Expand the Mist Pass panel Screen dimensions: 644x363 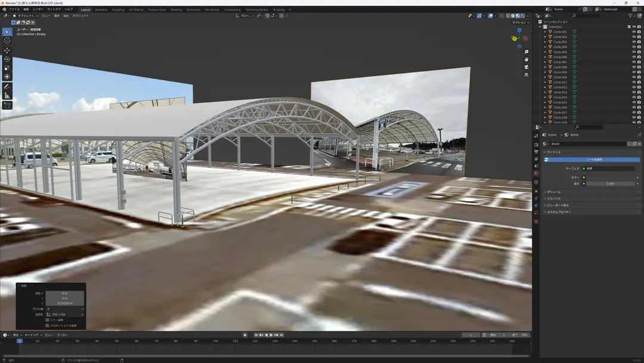coord(592,199)
